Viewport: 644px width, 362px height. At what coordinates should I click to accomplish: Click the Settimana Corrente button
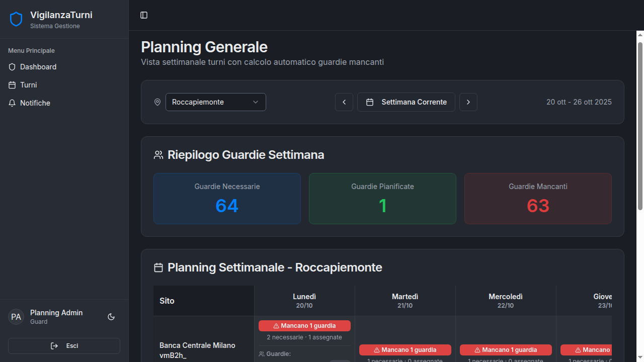[x=406, y=102]
